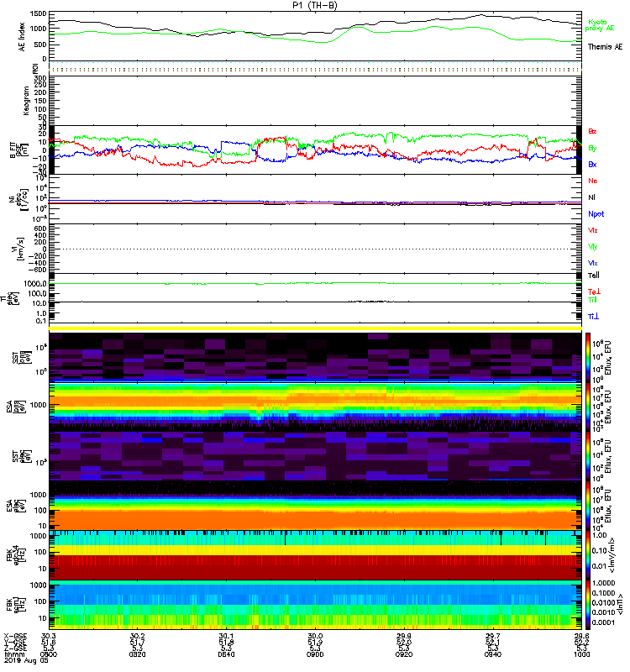Image resolution: width=630 pixels, height=672 pixels.
Task: Click the FBK electric field "<|mV/m|>" color bar
Action: [x=588, y=555]
